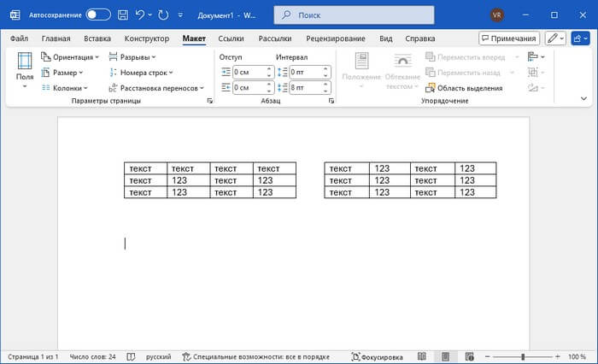This screenshot has height=364, width=598.
Task: Click the zoom slider in status bar
Action: pos(521,355)
